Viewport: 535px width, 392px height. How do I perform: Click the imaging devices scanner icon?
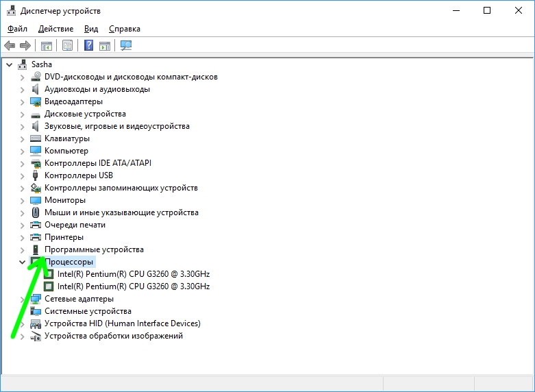[36, 336]
